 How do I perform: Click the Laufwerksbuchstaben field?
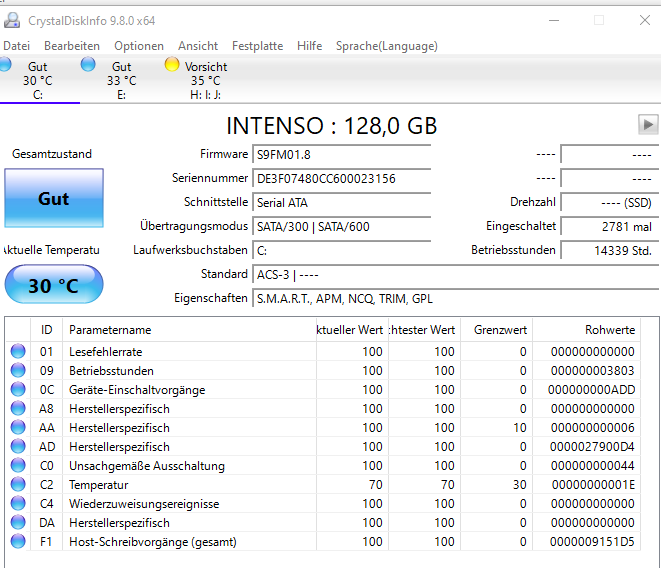point(342,250)
